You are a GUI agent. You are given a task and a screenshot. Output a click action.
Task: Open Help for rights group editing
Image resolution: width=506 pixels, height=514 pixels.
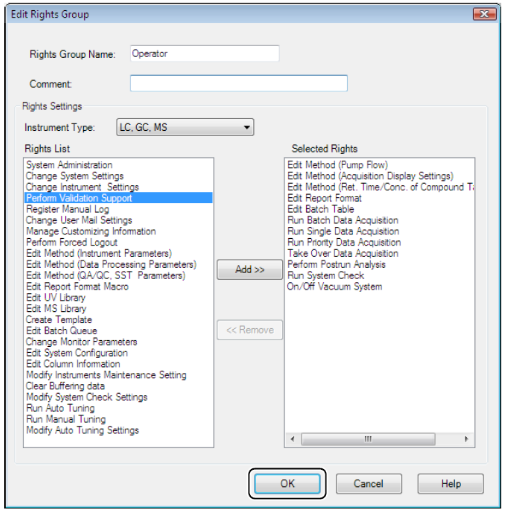coord(450,484)
